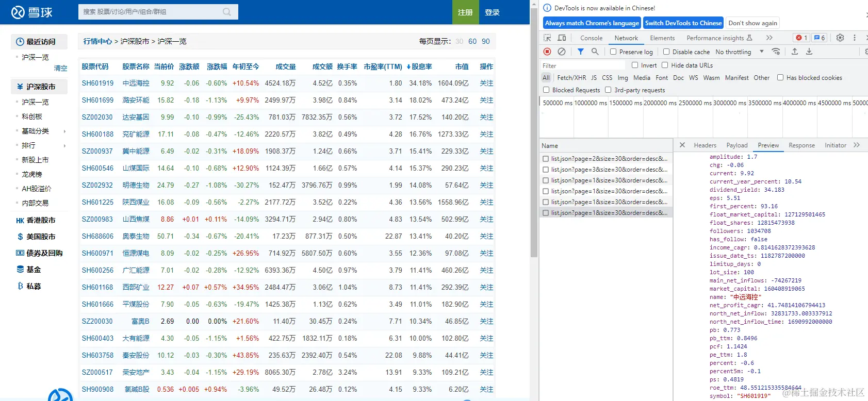Check Has blocked cookies checkbox
The height and width of the screenshot is (401, 868).
coord(780,77)
